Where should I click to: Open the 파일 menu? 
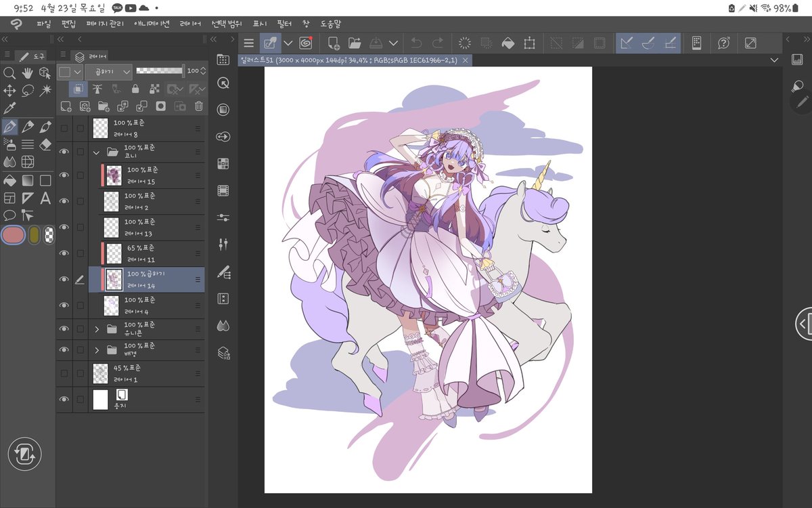[x=43, y=24]
